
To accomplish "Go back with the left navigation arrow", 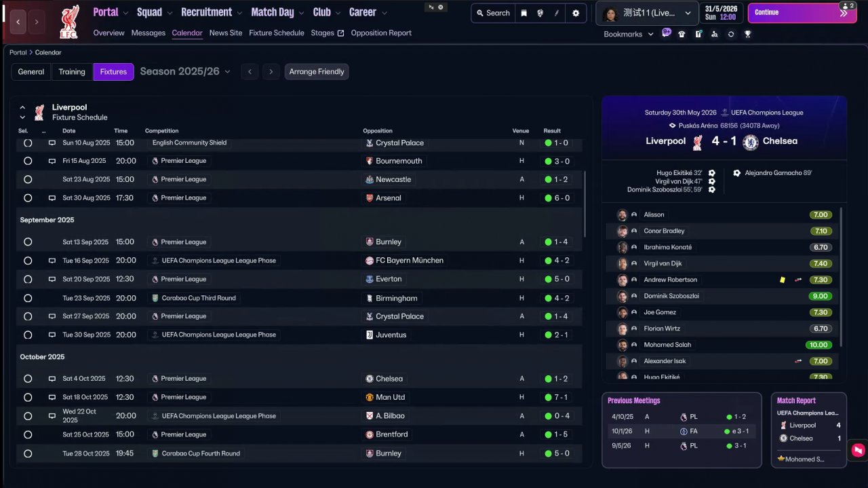I will coord(18,22).
